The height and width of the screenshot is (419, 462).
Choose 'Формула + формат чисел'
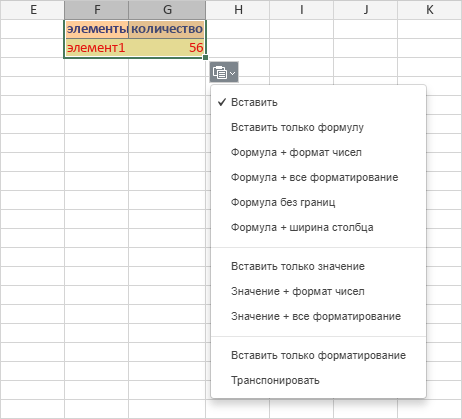319,152
